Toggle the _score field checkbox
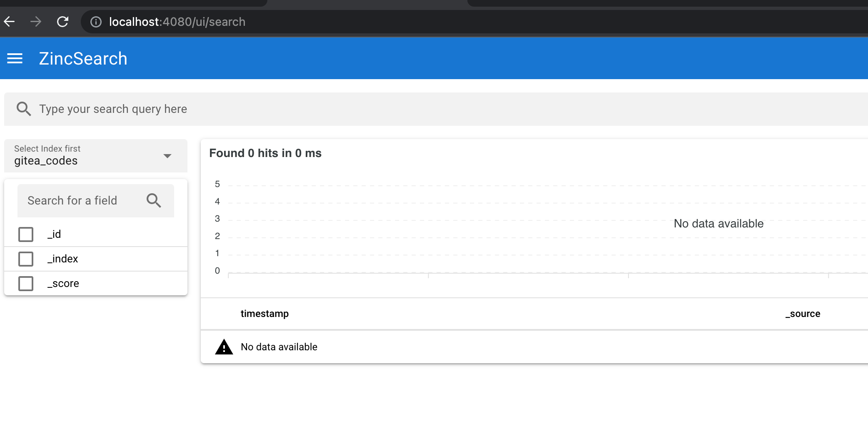The width and height of the screenshot is (868, 439). coord(26,283)
